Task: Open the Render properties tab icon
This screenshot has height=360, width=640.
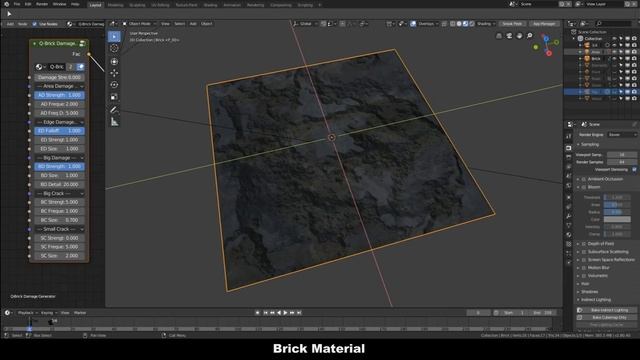Action: pyautogui.click(x=569, y=148)
